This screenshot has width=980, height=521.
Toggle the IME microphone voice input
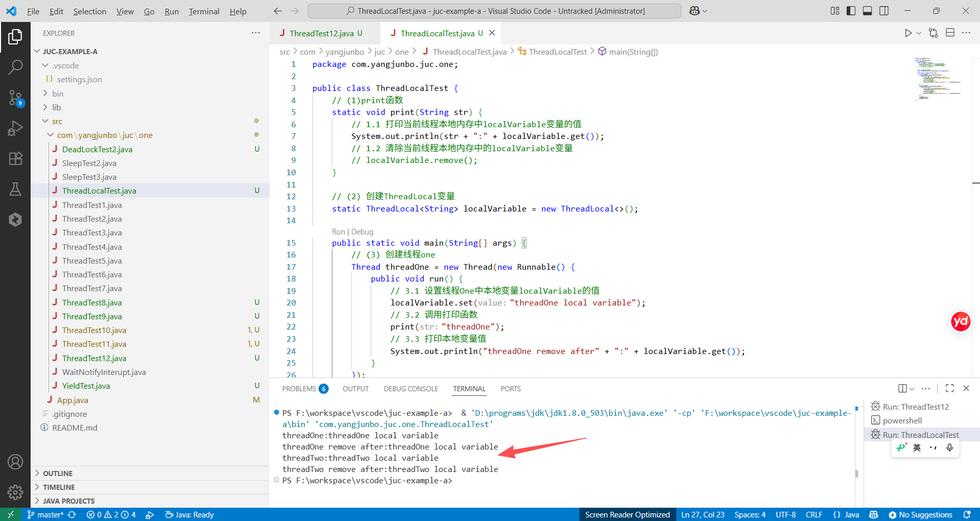click(949, 448)
